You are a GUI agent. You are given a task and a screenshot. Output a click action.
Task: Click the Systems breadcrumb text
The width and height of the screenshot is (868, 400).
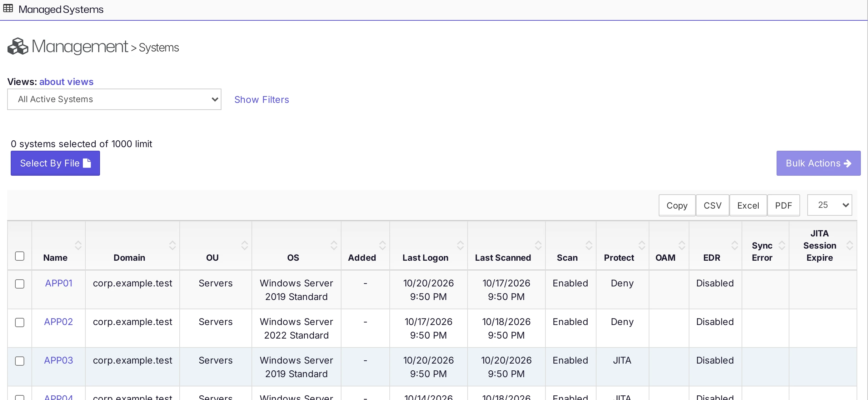[159, 47]
